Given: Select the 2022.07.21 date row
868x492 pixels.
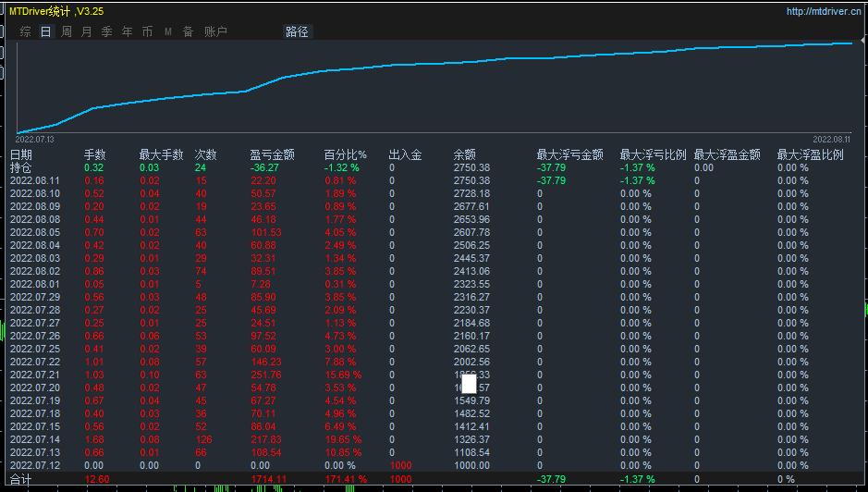Looking at the screenshot, I should click(x=35, y=375).
